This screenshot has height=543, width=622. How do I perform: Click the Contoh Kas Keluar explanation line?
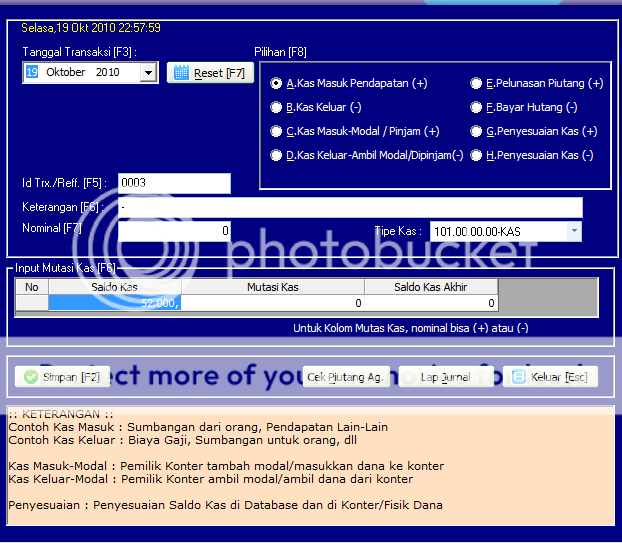(182, 440)
